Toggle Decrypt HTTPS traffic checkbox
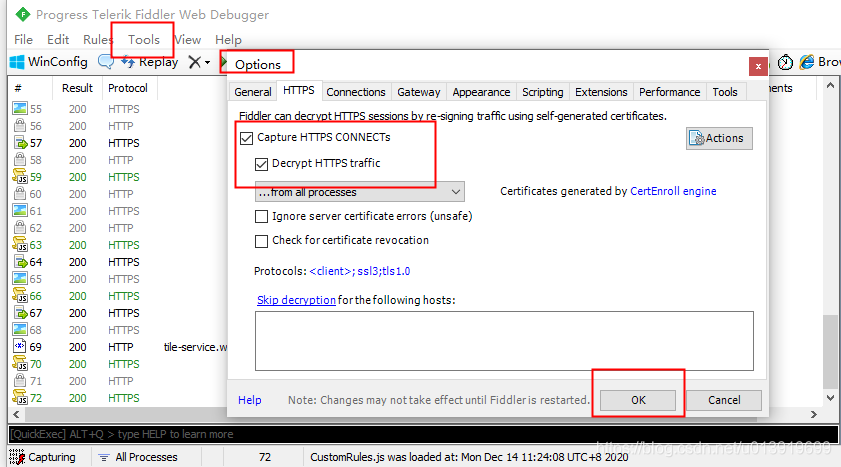Image resolution: width=841 pixels, height=467 pixels. pyautogui.click(x=261, y=164)
